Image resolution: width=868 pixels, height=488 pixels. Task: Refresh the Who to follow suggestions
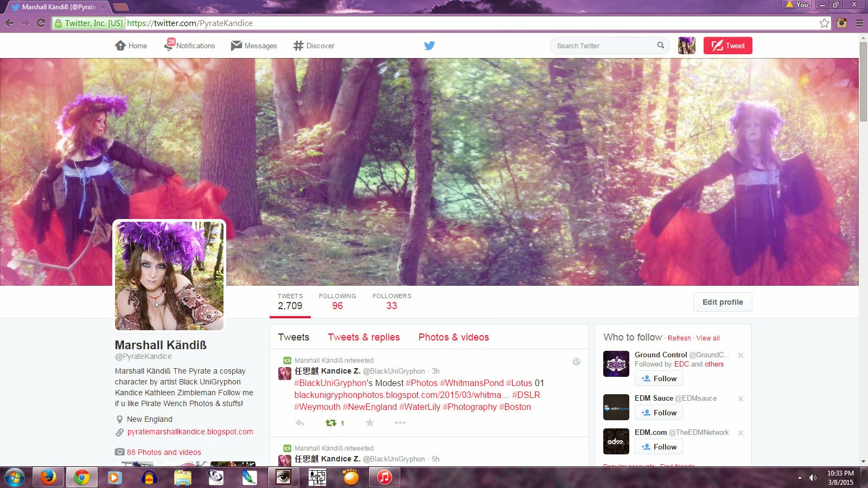(x=679, y=338)
